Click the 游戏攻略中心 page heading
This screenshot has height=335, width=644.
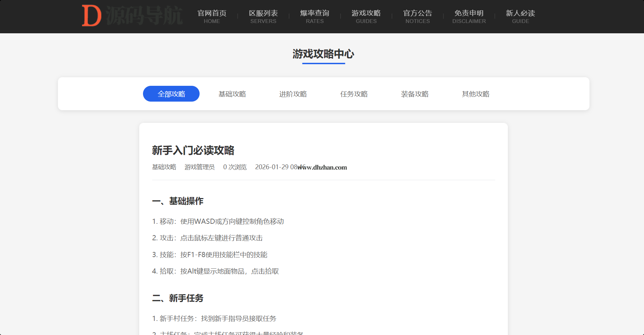tap(323, 54)
